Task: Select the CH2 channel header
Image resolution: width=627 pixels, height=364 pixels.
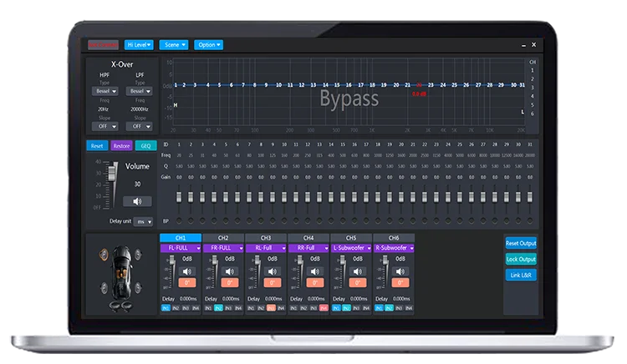Action: point(224,238)
